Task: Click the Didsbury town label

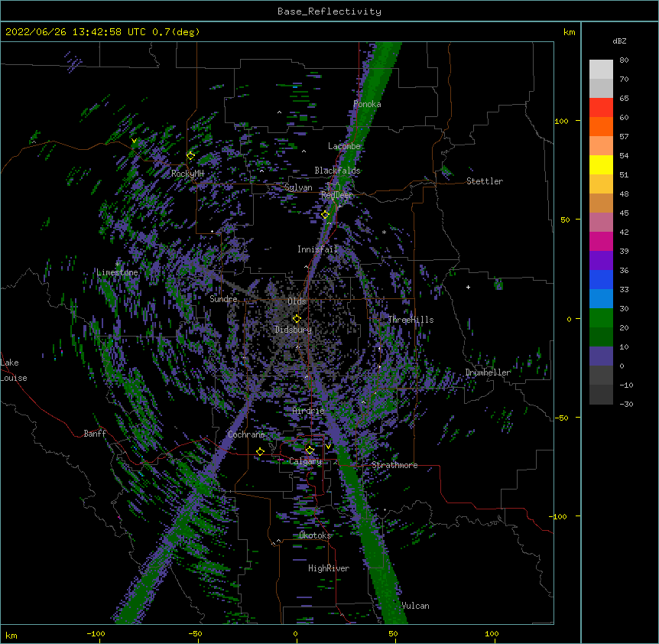Action: coord(294,330)
